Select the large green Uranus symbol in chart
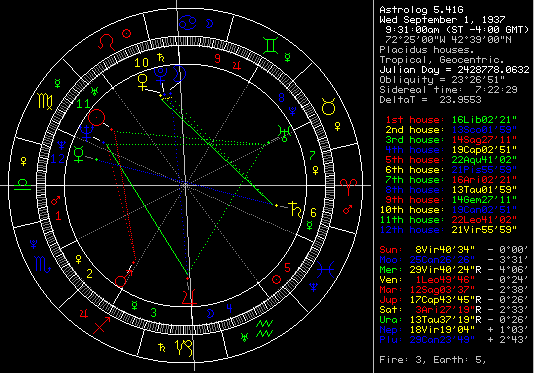Viewport: 534px width, 373px height. [284, 133]
